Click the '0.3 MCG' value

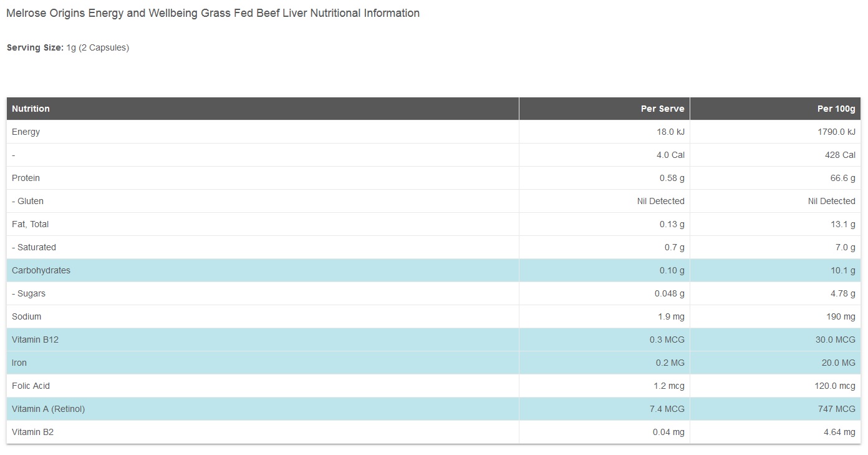click(x=667, y=340)
